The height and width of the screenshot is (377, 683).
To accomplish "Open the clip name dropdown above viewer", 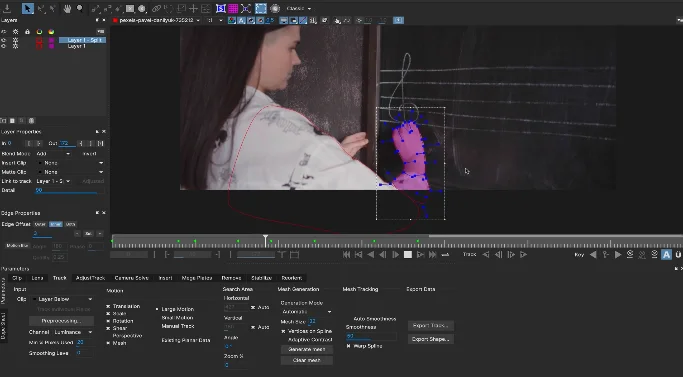I will pyautogui.click(x=158, y=20).
